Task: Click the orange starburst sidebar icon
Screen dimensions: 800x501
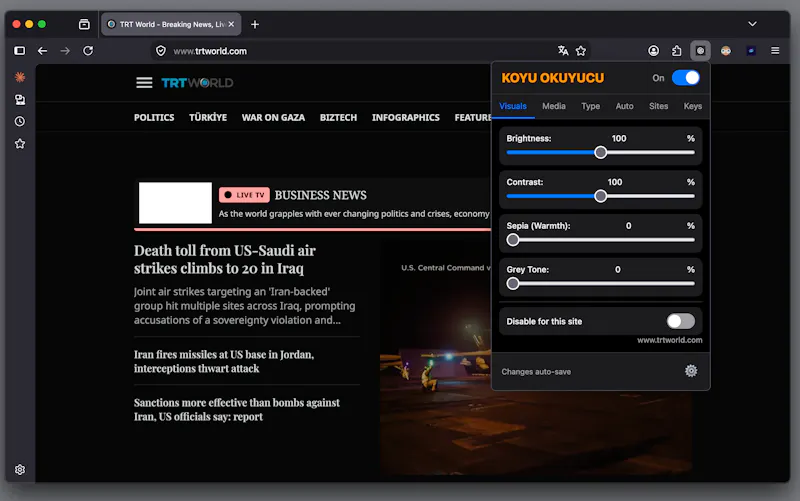Action: pos(20,77)
